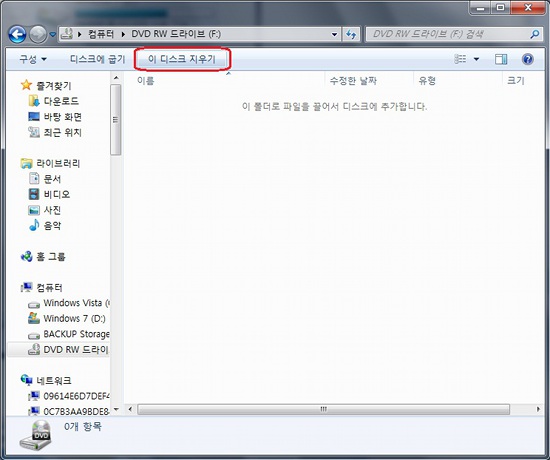Image resolution: width=550 pixels, height=460 pixels.
Task: Open 최근 위치 in sidebar
Action: point(62,132)
